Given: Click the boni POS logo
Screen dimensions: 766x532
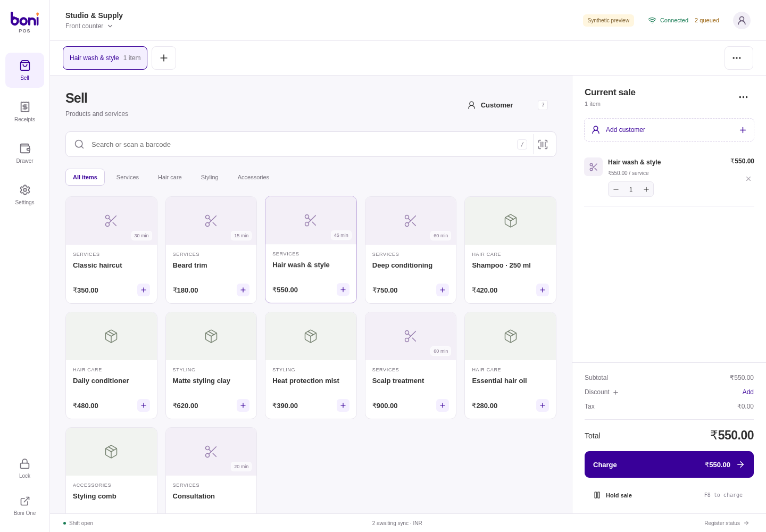Looking at the screenshot, I should (24, 22).
